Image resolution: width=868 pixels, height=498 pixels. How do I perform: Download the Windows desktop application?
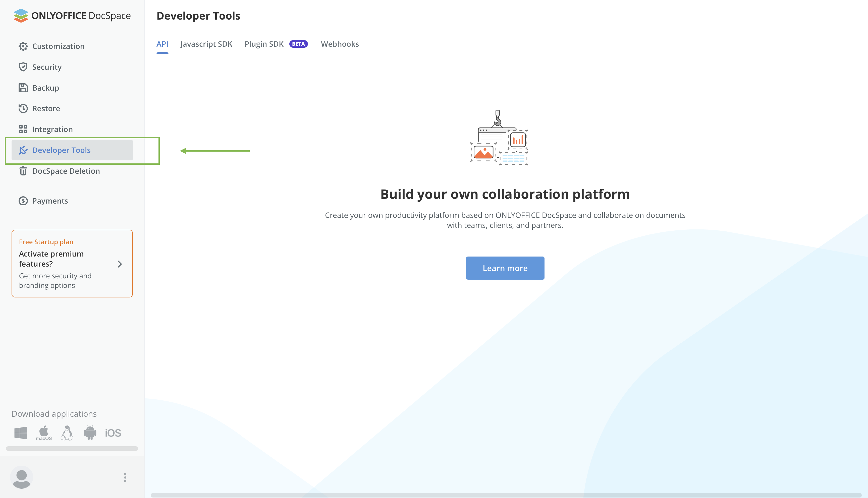click(x=21, y=433)
